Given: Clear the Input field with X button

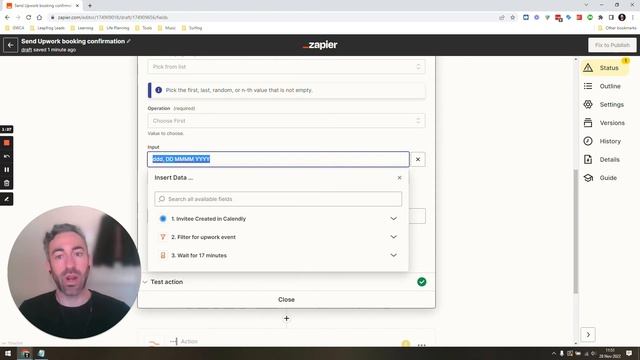Looking at the screenshot, I should point(418,159).
